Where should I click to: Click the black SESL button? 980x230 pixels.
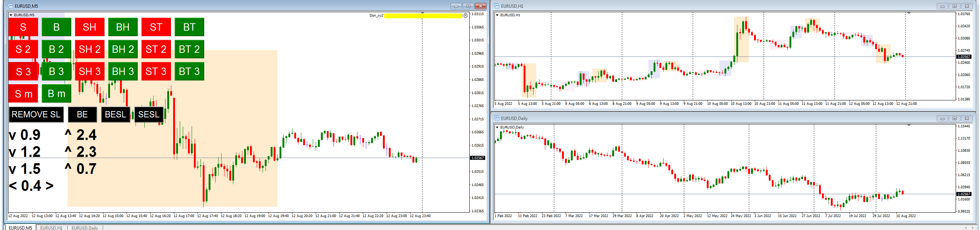[149, 114]
